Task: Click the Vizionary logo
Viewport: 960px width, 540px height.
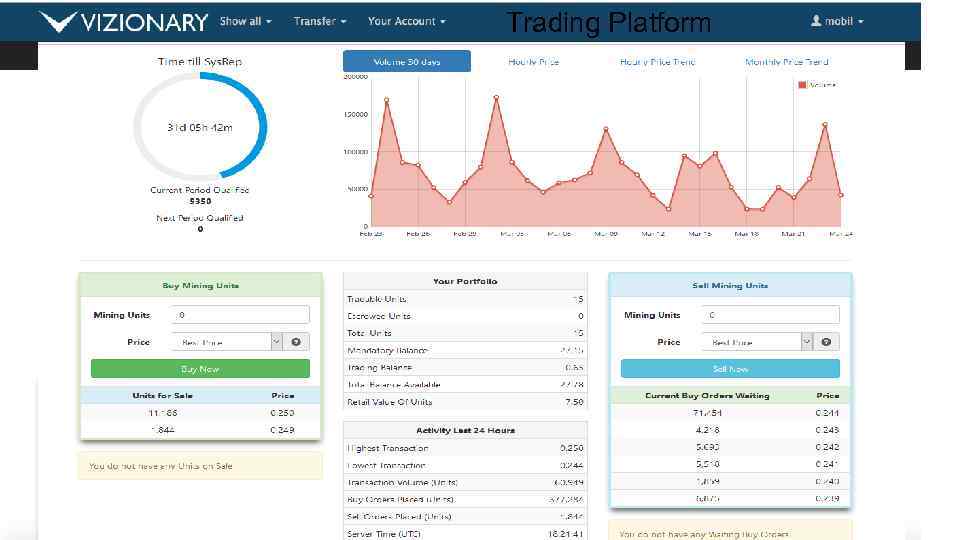Action: [x=124, y=21]
